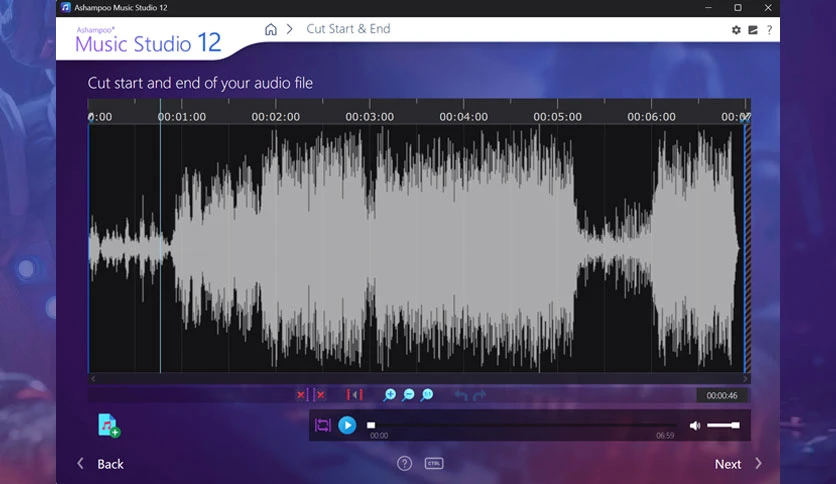The image size is (836, 484).
Task: Zoom in on the waveform
Action: 390,395
